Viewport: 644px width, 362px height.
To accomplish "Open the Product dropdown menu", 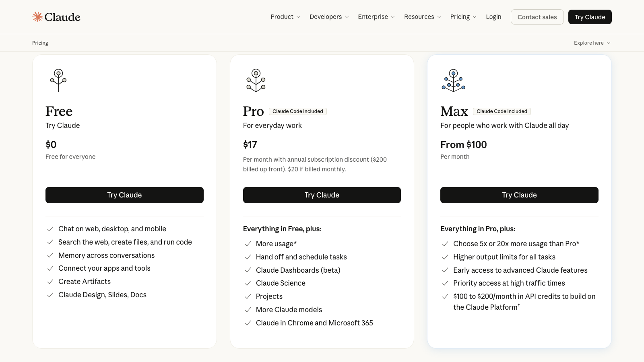I will [285, 17].
